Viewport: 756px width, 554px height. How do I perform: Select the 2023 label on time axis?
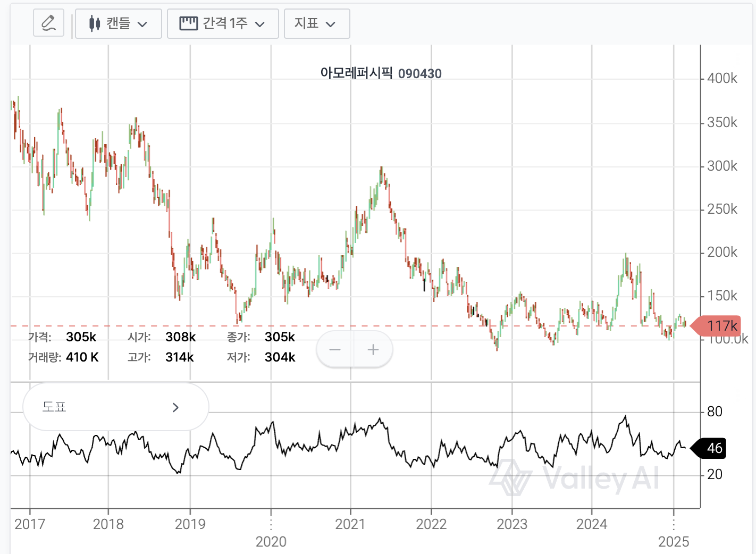512,524
